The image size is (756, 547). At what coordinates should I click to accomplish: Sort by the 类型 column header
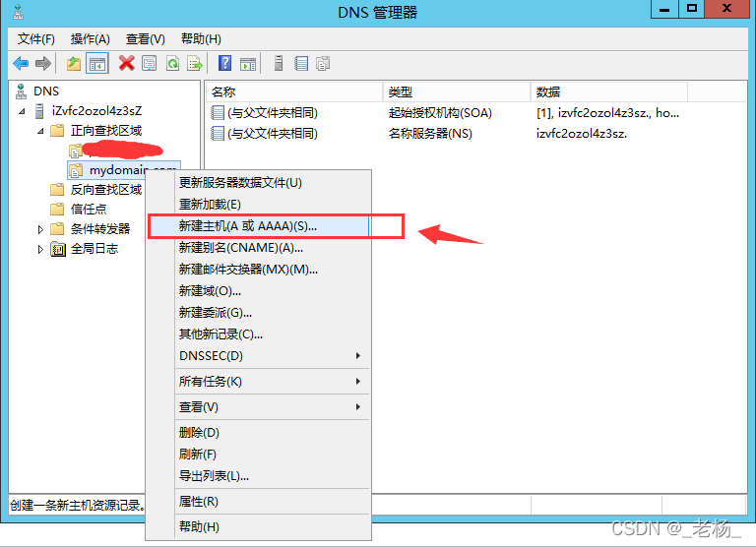click(x=457, y=92)
